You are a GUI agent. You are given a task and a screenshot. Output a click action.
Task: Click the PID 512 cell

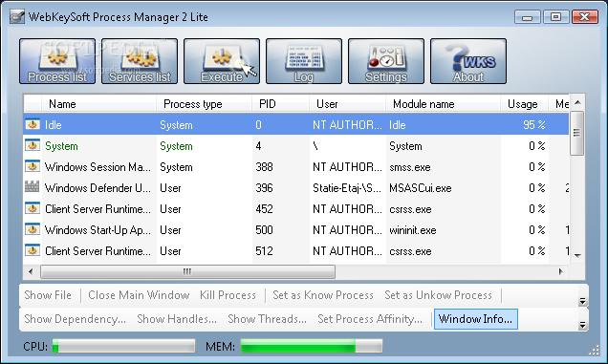(x=264, y=251)
